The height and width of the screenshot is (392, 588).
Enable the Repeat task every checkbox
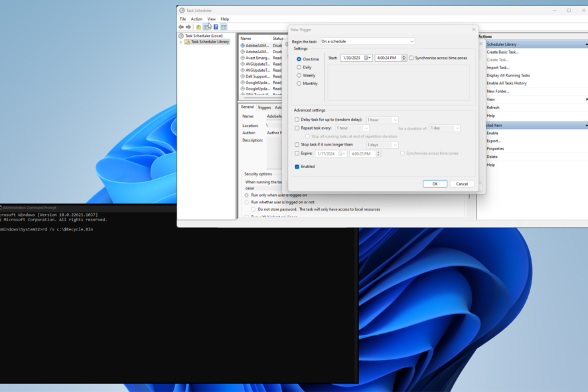point(297,128)
